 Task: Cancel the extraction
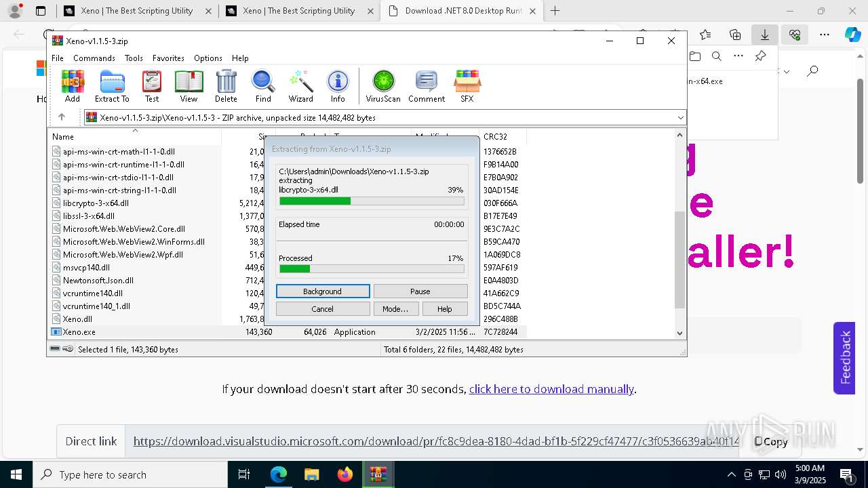(x=323, y=309)
